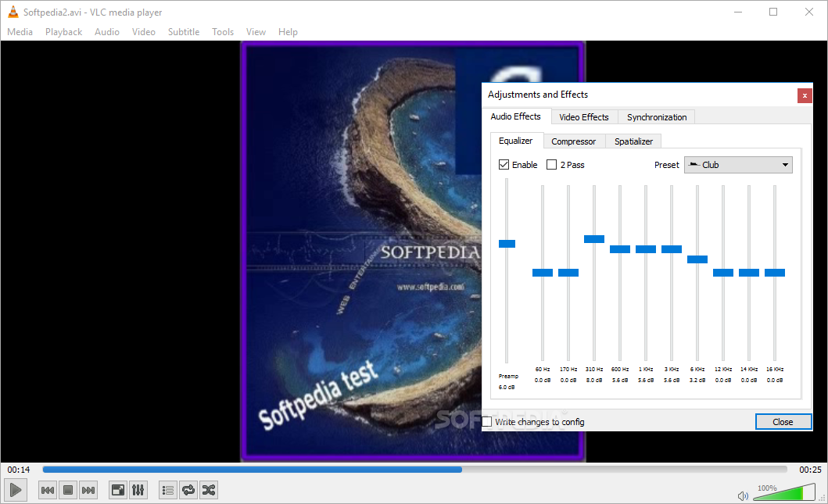Click the 60 Hz band slider handle
The width and height of the screenshot is (828, 504).
tap(543, 273)
